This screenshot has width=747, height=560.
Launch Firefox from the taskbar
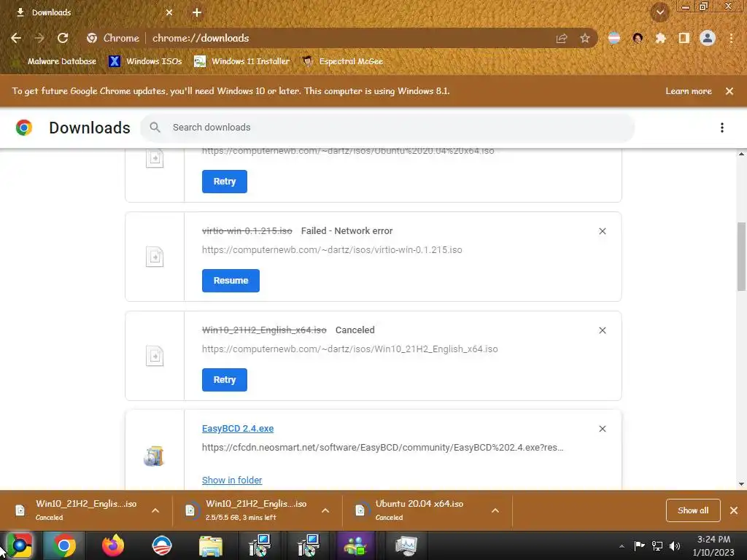pos(113,545)
